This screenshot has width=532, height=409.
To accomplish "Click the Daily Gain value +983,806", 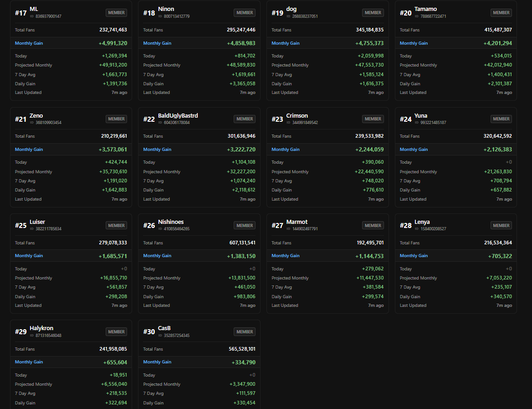I will point(244,296).
